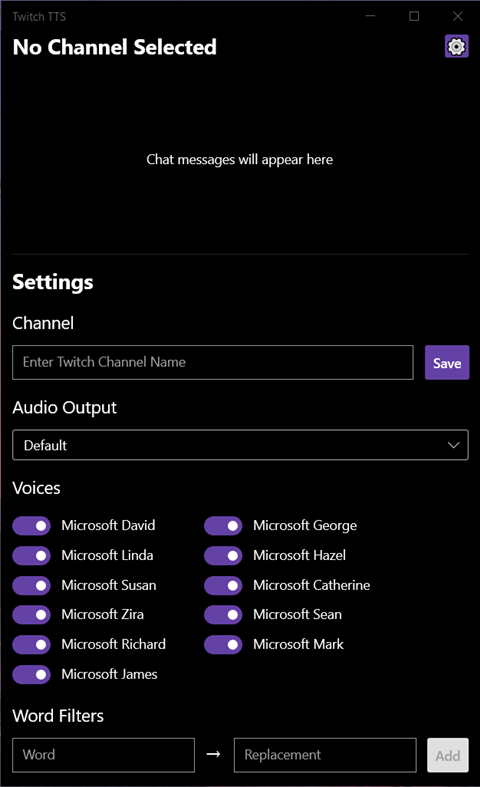Turn off the Microsoft Hazel voice
The image size is (480, 787).
point(223,556)
